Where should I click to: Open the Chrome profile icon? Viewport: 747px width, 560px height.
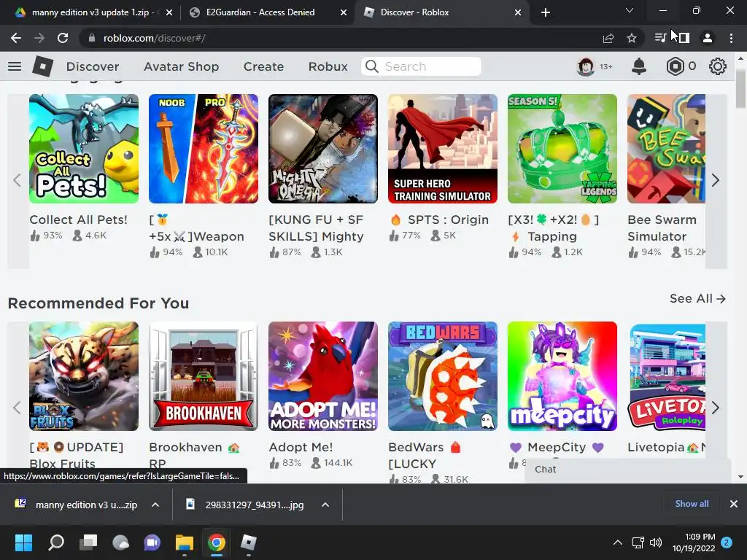tap(708, 38)
